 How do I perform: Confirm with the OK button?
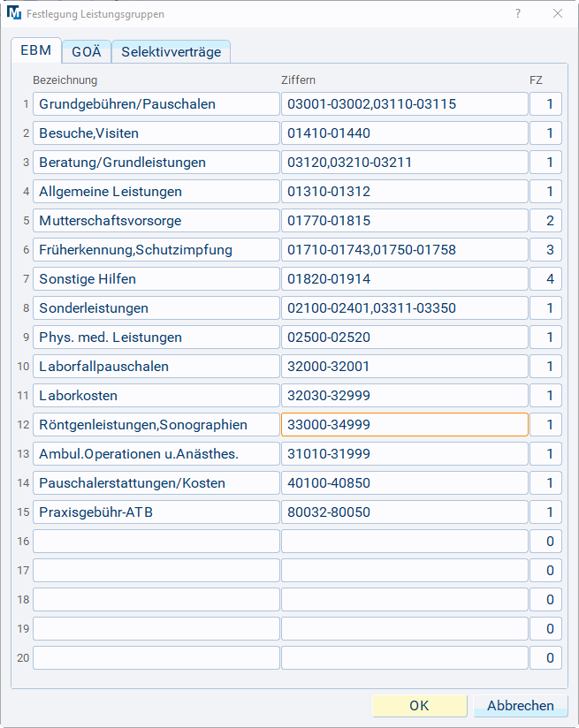tap(419, 706)
